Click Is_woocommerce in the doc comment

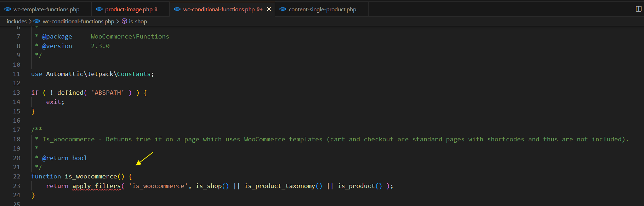(x=68, y=139)
